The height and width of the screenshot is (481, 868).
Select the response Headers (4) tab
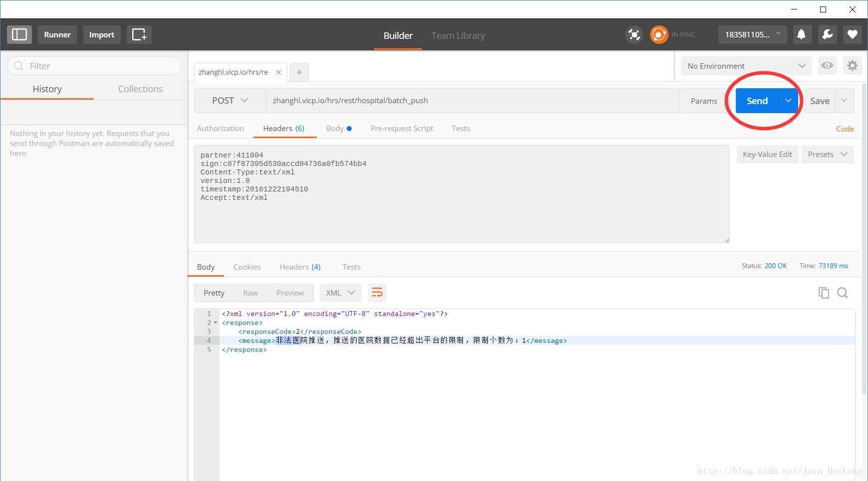(x=300, y=267)
